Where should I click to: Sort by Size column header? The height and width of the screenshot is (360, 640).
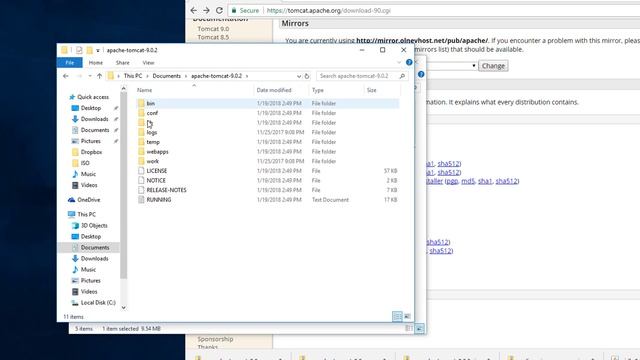(x=371, y=90)
